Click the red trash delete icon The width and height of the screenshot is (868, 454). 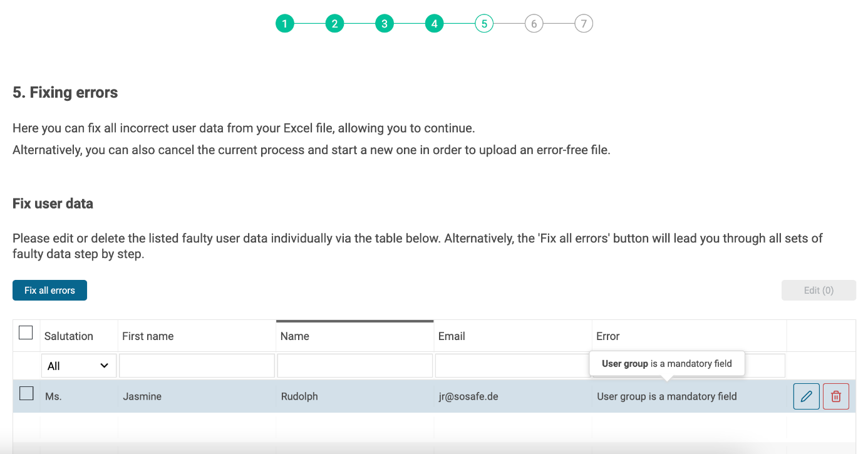tap(835, 396)
